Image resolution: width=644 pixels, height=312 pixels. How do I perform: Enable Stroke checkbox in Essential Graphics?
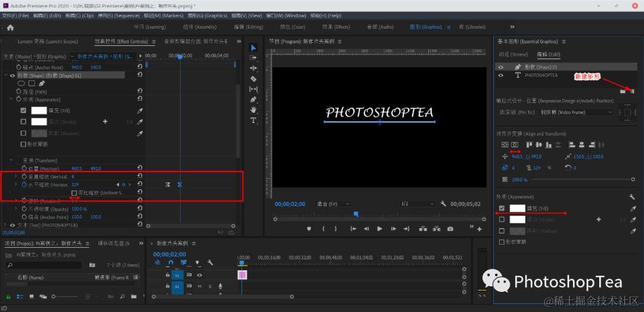[501, 220]
